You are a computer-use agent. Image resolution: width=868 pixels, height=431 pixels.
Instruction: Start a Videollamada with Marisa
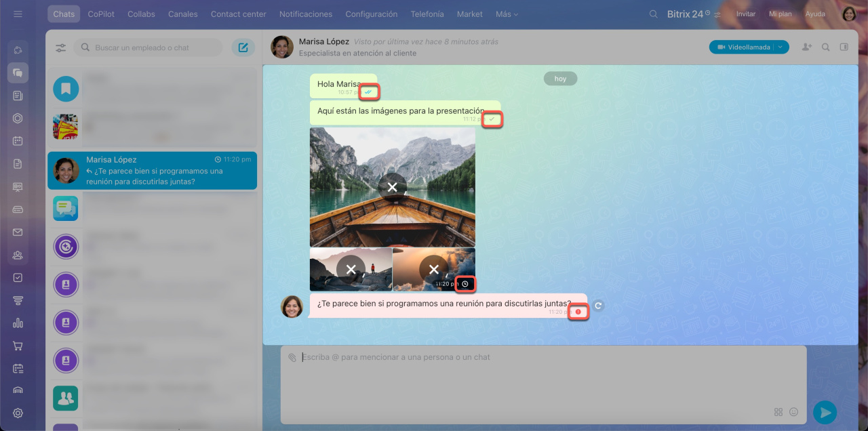[x=744, y=47]
